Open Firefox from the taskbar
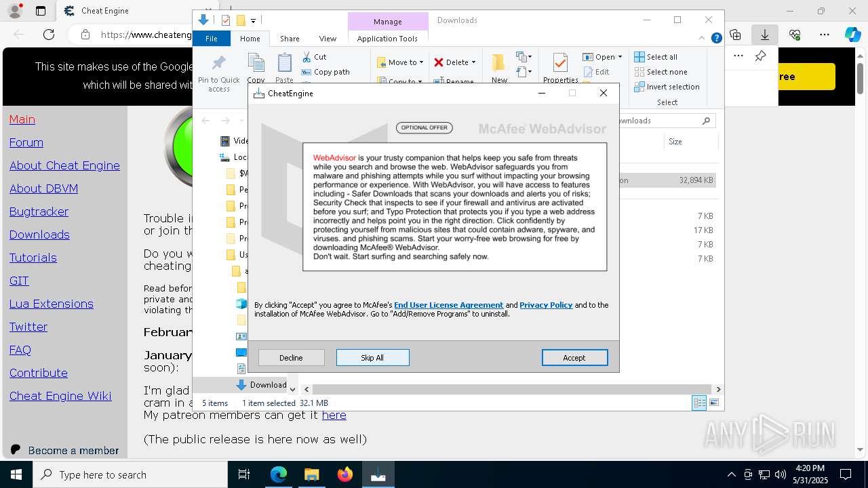 345,474
